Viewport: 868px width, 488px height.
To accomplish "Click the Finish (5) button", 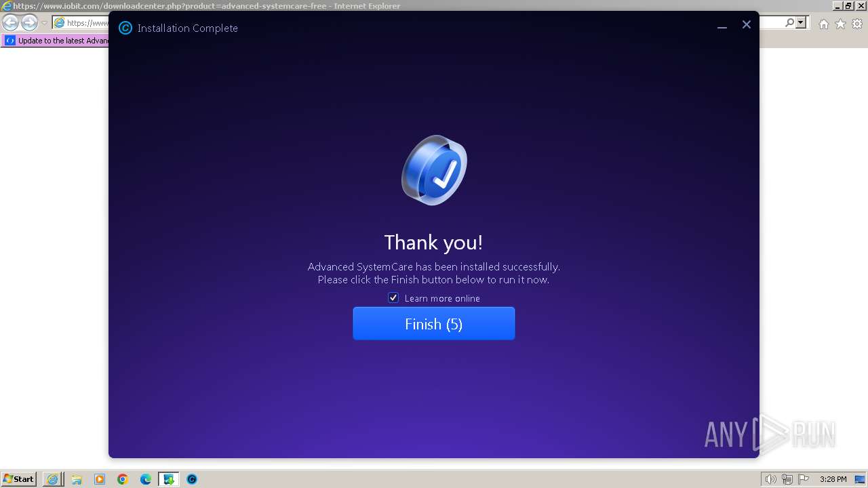I will point(434,323).
